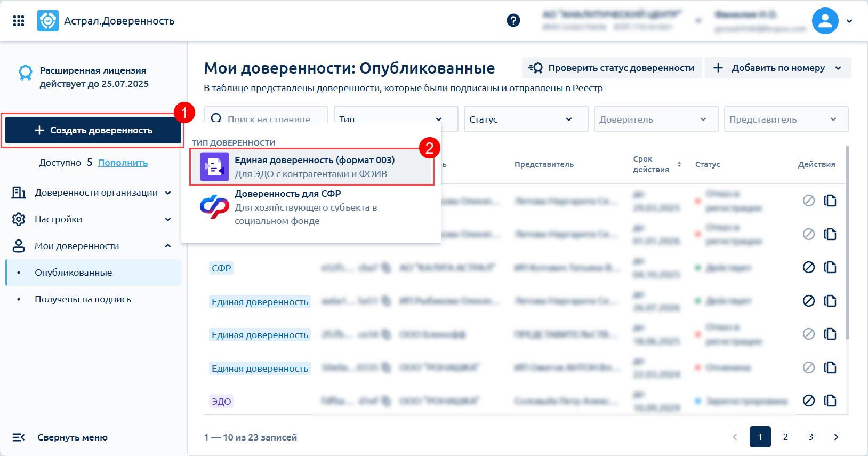Click Создать доверенность button
The width and height of the screenshot is (868, 456).
pos(93,130)
